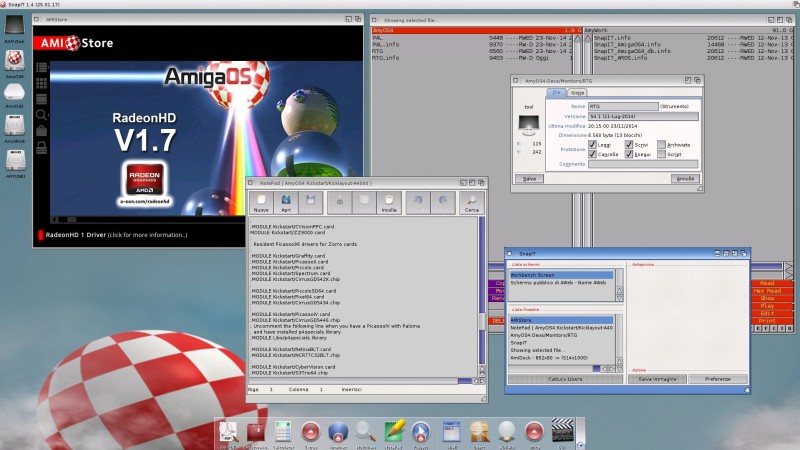Screen dimensions: 800x450
Task: Click the blue play Players icon in AmiDock
Action: (421, 433)
